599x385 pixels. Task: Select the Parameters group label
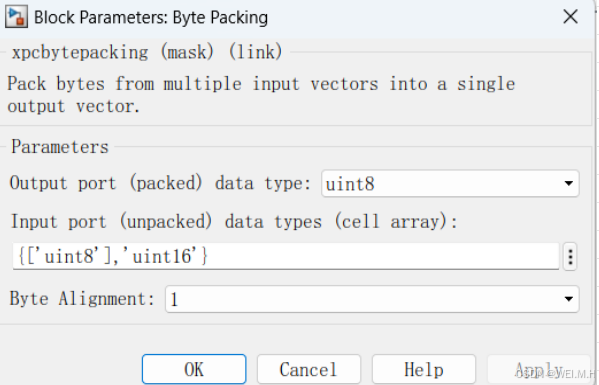point(60,147)
